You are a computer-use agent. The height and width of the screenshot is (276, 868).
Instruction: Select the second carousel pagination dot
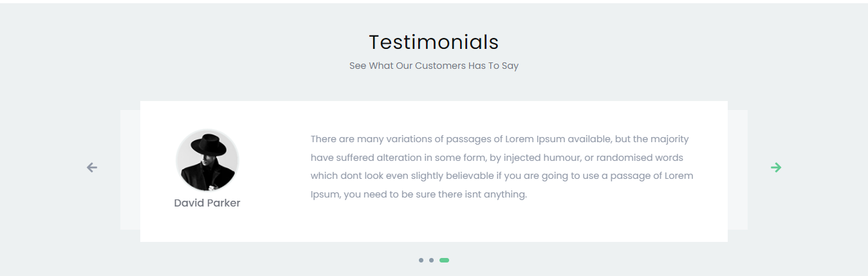pyautogui.click(x=431, y=260)
